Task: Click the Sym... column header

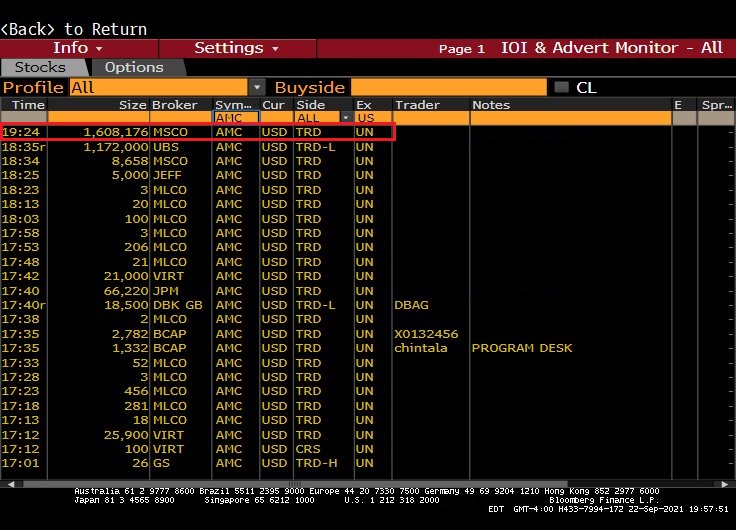Action: pos(236,105)
